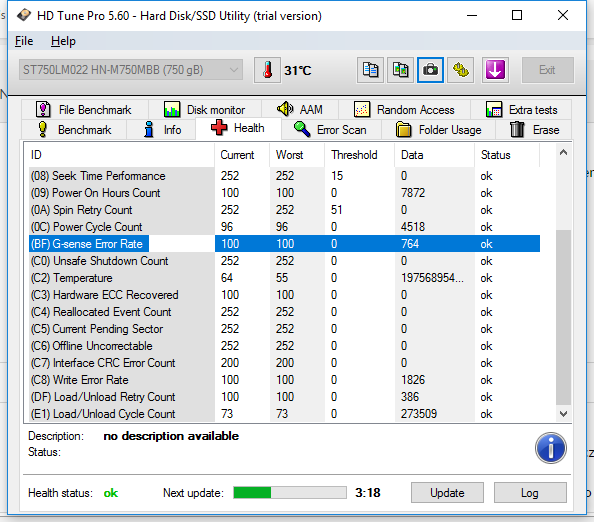This screenshot has height=522, width=594.
Task: Switch to the Benchmark tab
Action: pos(74,130)
